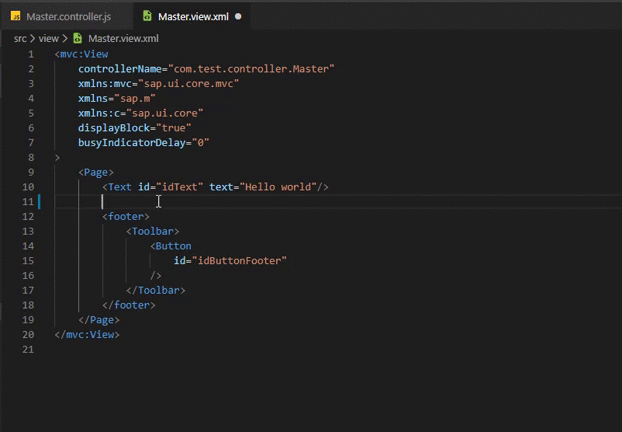This screenshot has width=622, height=432.
Task: Open the Master.view.xml breadcrumb segment
Action: click(x=123, y=38)
